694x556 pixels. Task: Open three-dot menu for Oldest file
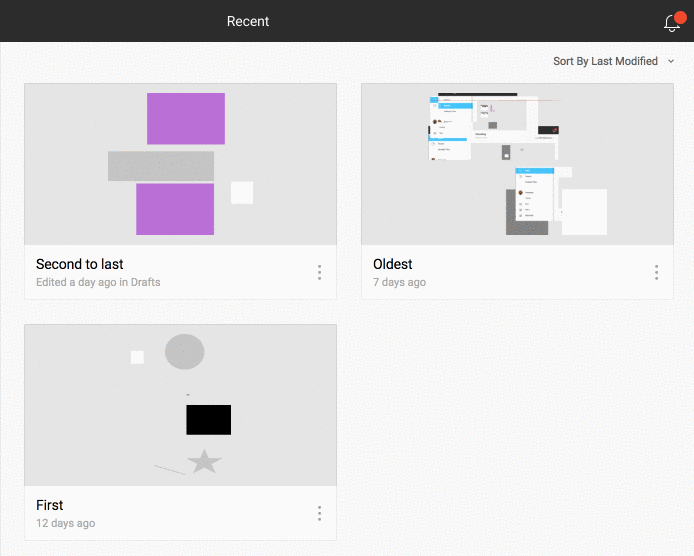pyautogui.click(x=656, y=272)
